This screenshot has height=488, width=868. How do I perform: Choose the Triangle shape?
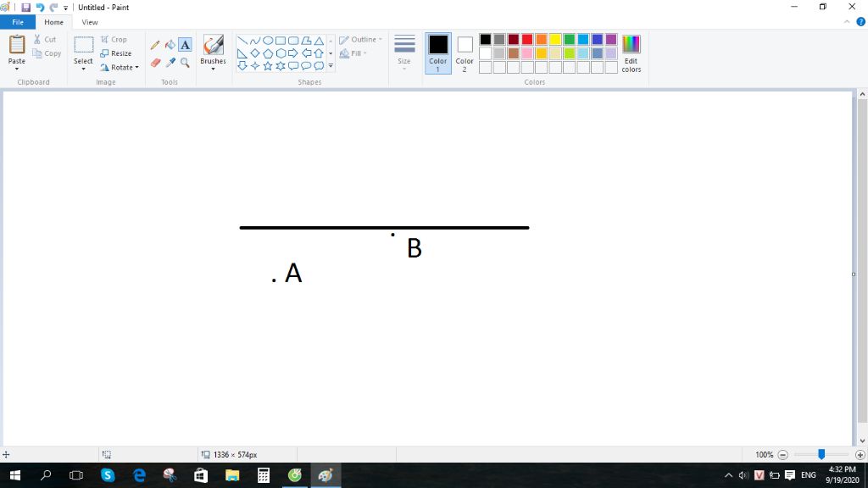point(319,41)
